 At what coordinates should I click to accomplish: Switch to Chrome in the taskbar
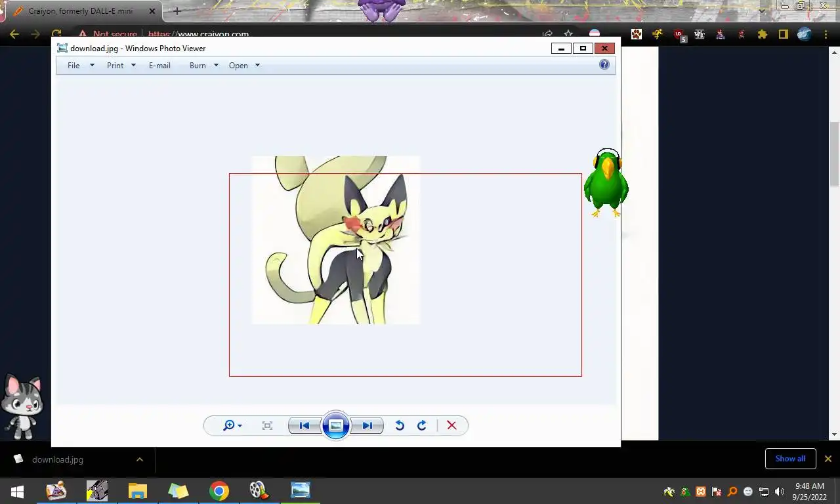[x=219, y=491]
